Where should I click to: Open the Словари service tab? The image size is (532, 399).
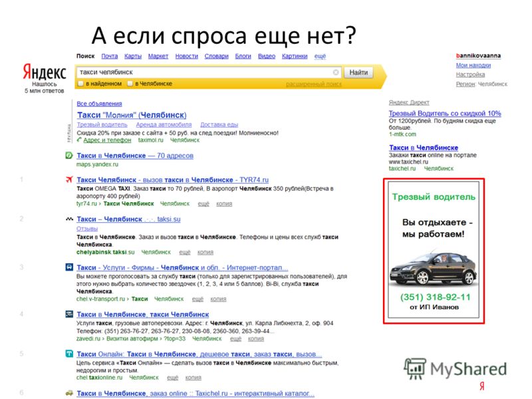pos(217,57)
